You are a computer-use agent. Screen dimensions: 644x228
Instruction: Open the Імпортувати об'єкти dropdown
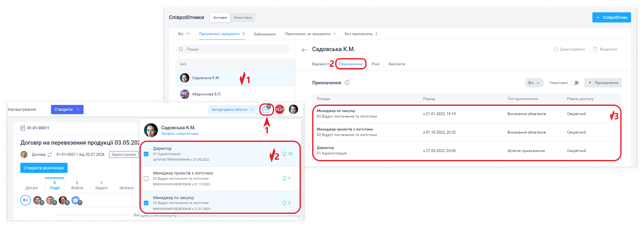click(x=233, y=110)
